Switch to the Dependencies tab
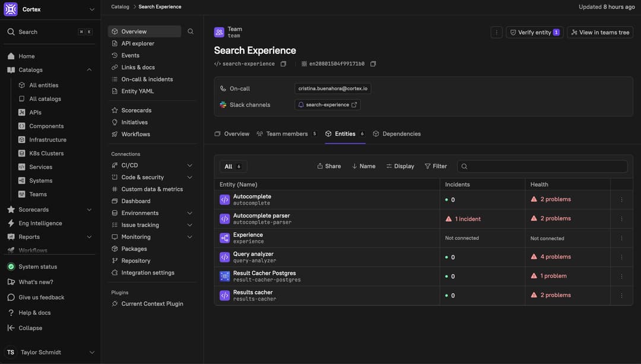The height and width of the screenshot is (364, 641). (x=397, y=133)
